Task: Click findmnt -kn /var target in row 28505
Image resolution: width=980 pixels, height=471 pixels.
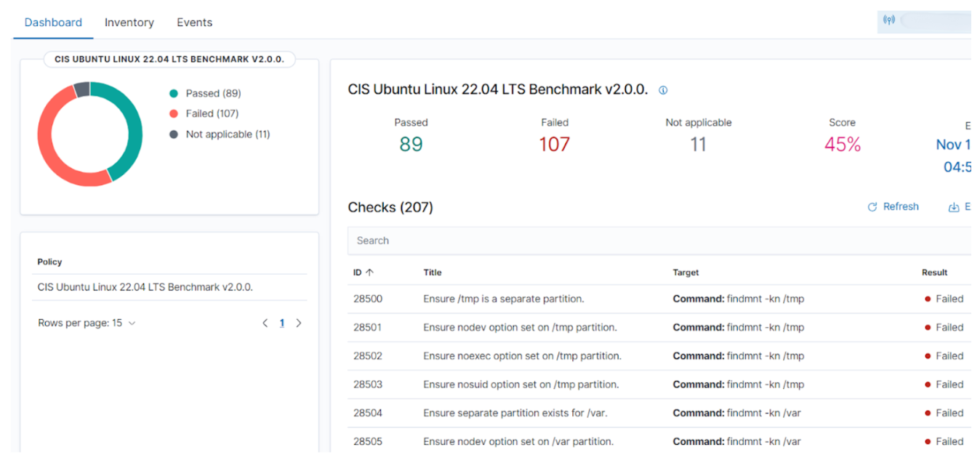Action: click(x=736, y=441)
